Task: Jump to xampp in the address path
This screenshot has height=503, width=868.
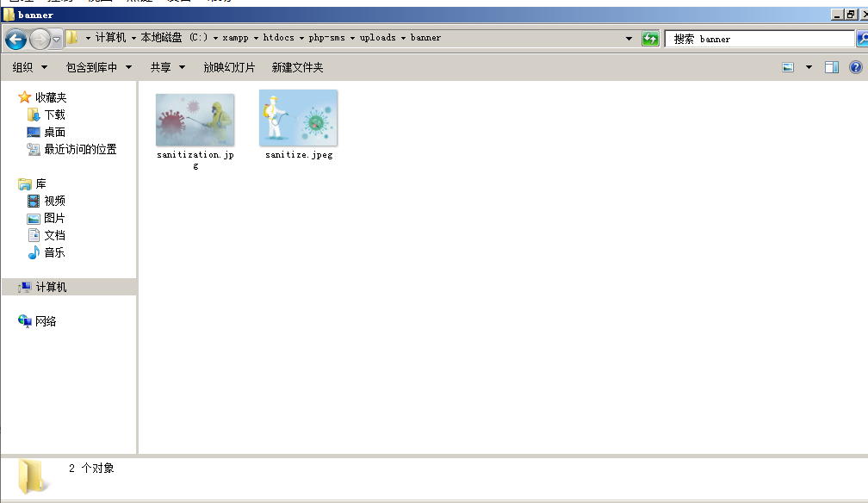Action: coord(235,38)
